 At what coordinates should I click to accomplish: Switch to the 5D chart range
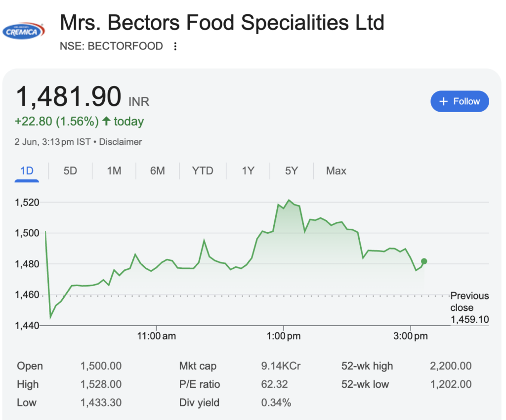(x=70, y=171)
